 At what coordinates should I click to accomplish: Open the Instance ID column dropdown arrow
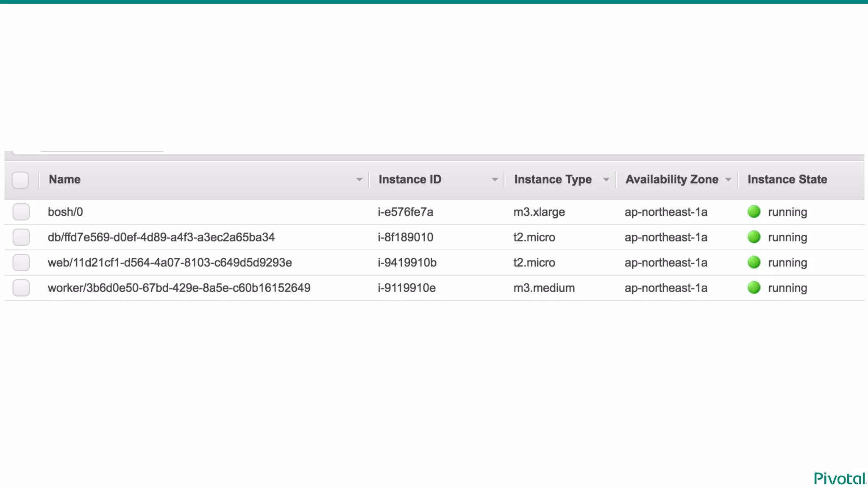[x=495, y=180]
